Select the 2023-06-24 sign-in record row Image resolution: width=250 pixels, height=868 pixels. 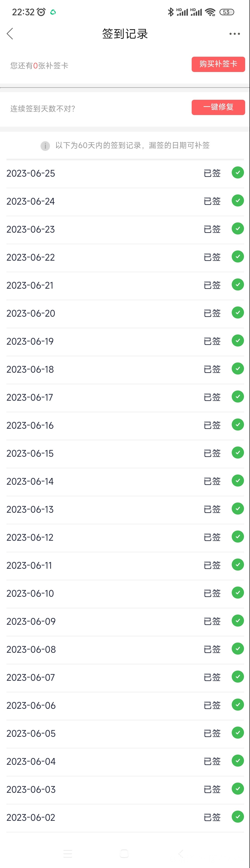tap(125, 202)
